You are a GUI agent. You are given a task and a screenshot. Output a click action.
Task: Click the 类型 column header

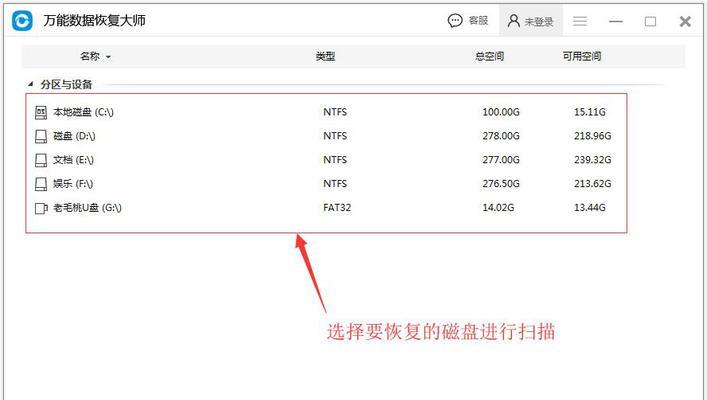[x=325, y=56]
